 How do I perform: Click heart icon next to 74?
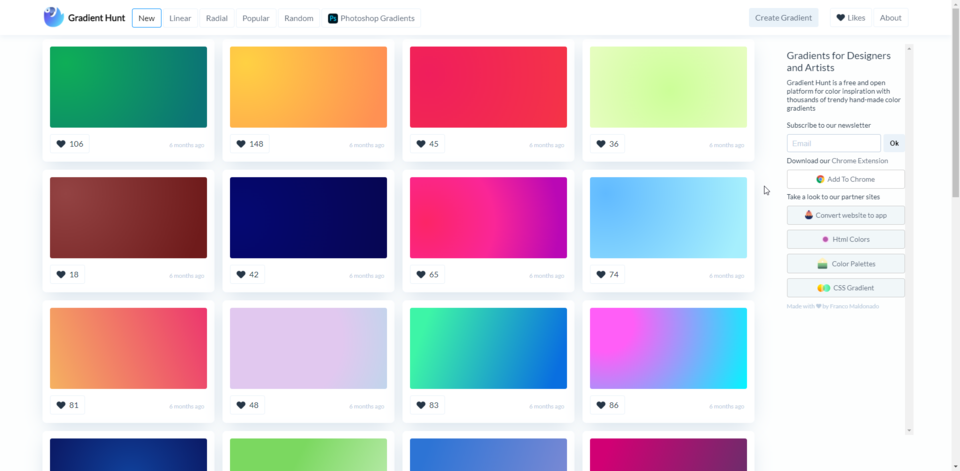601,274
